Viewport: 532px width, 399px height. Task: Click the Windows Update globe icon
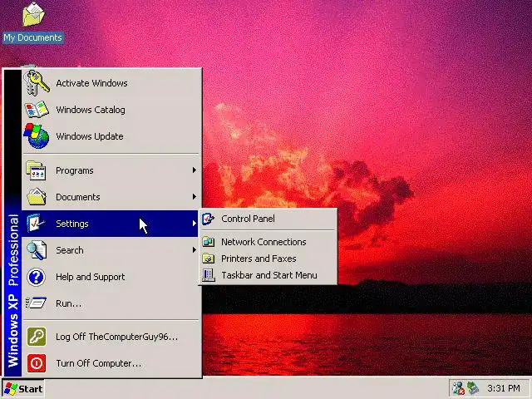coord(37,136)
